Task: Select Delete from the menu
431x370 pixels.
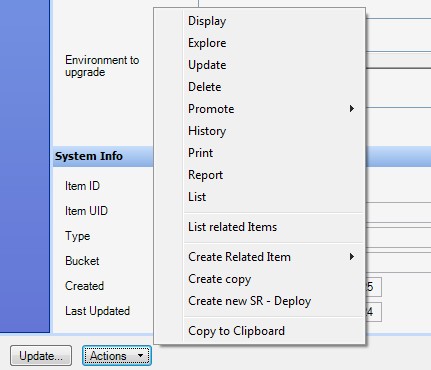Action: coord(259,87)
